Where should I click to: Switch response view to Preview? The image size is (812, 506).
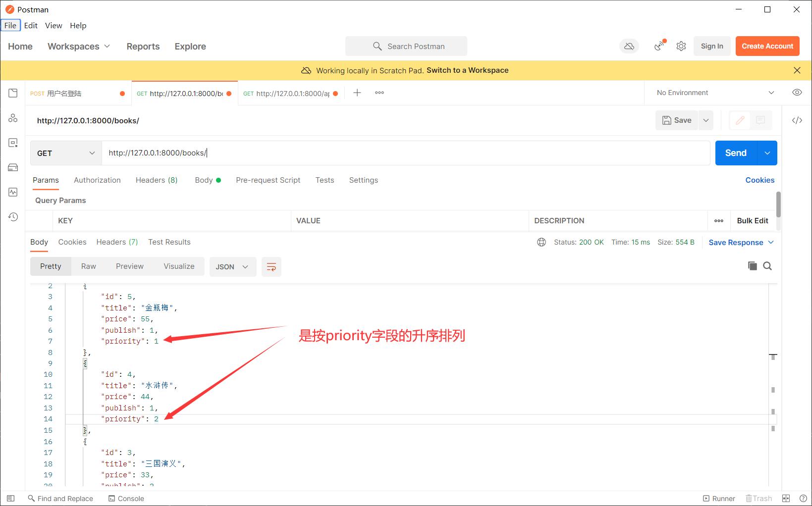tap(130, 266)
